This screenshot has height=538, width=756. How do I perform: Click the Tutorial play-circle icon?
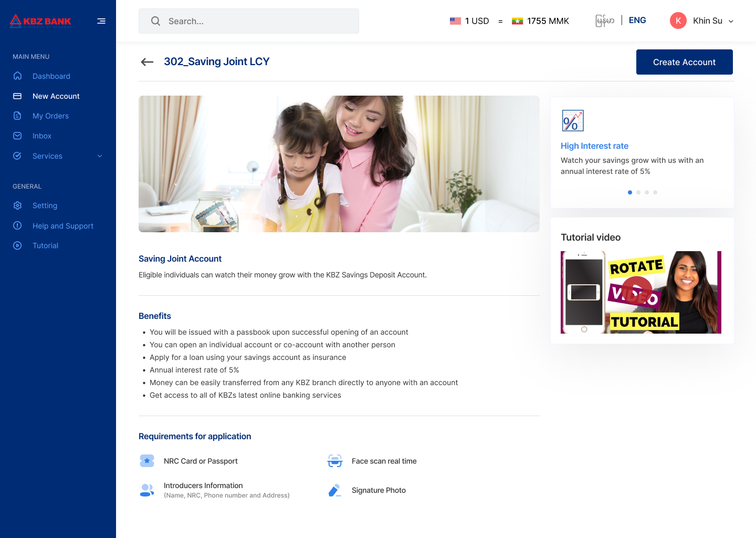(x=17, y=245)
